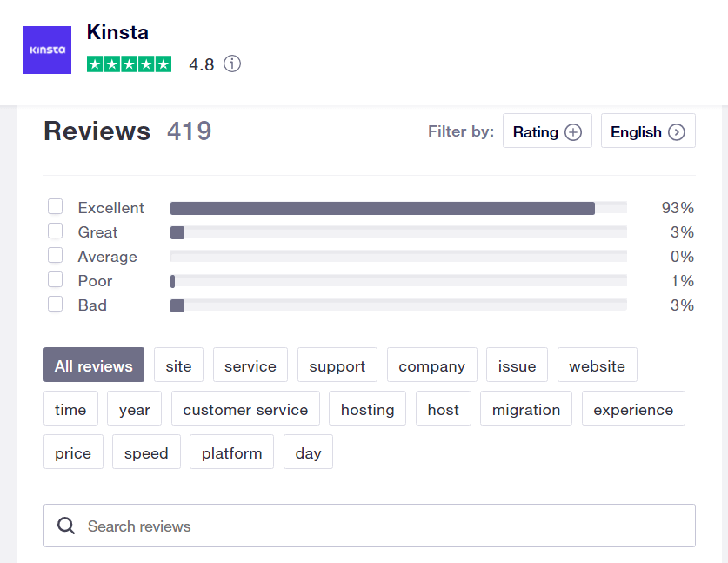The width and height of the screenshot is (728, 563).
Task: Filter reviews by the speed tag
Action: 146,452
